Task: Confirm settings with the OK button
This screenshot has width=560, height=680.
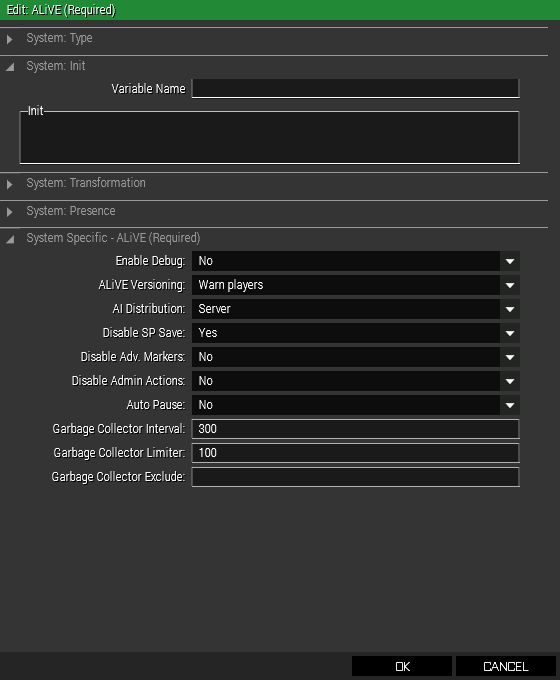Action: tap(402, 666)
